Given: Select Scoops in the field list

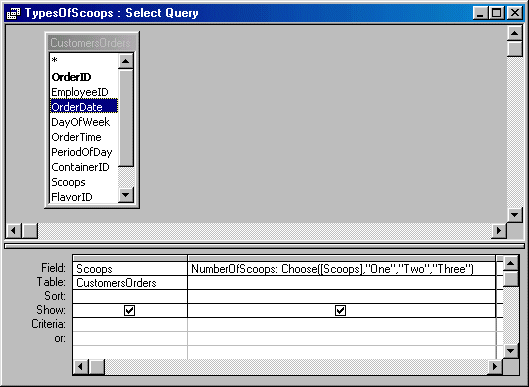Looking at the screenshot, I should click(x=84, y=182).
